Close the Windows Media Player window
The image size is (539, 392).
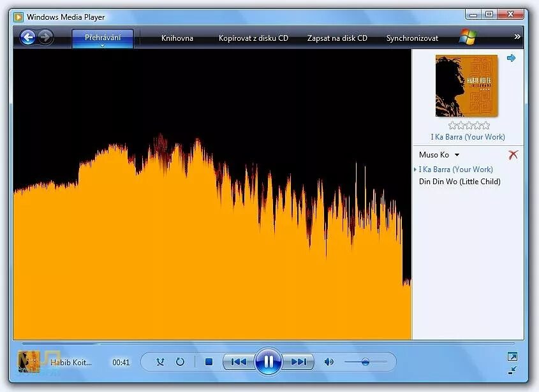pos(511,15)
